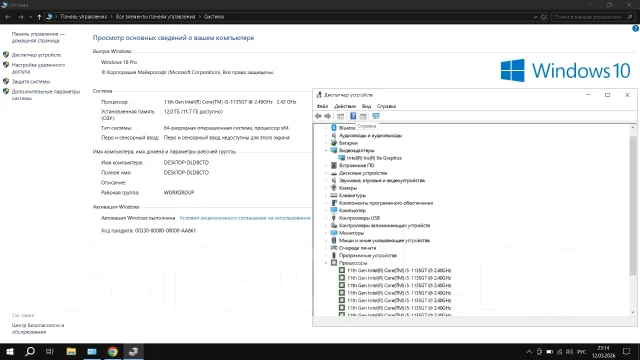Click the Клавиатуры keyboard category icon

click(334, 196)
